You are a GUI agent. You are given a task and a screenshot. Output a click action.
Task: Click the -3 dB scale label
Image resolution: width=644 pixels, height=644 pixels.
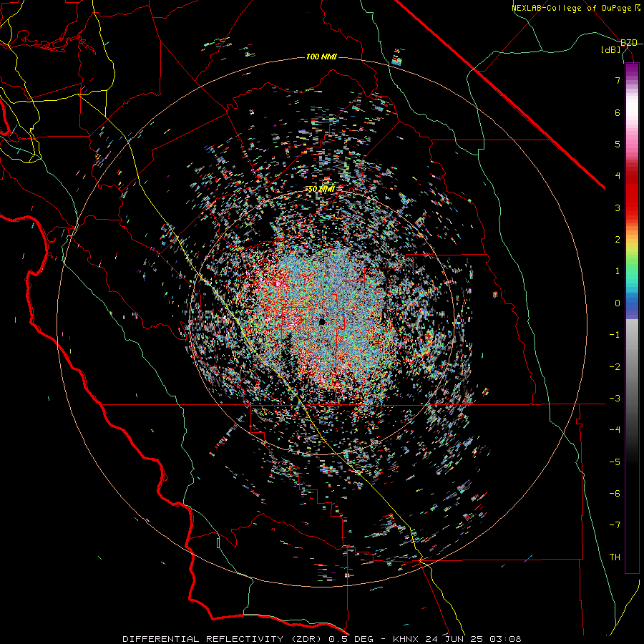(615, 399)
